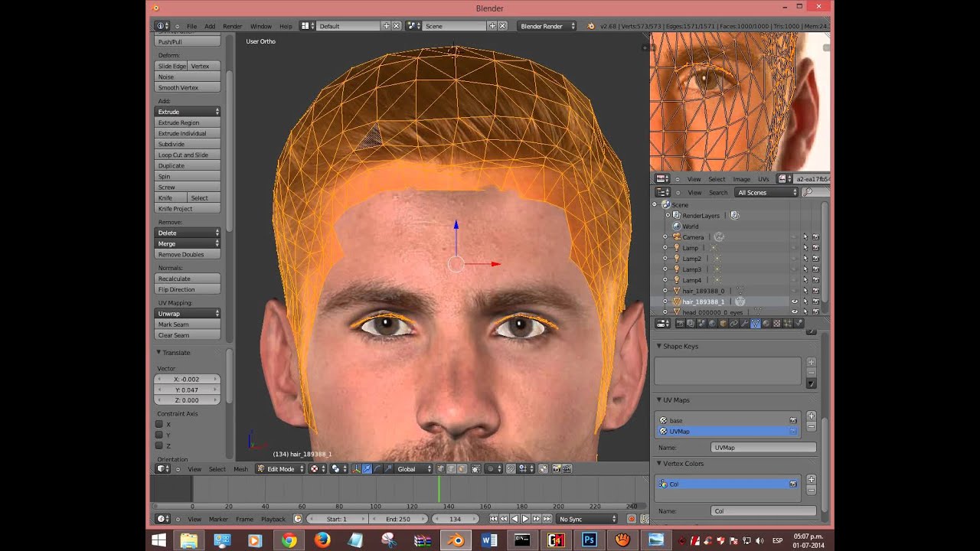Toggle visibility eye for hair_189388_1
Screen dimensions: 980x551
[794, 302]
